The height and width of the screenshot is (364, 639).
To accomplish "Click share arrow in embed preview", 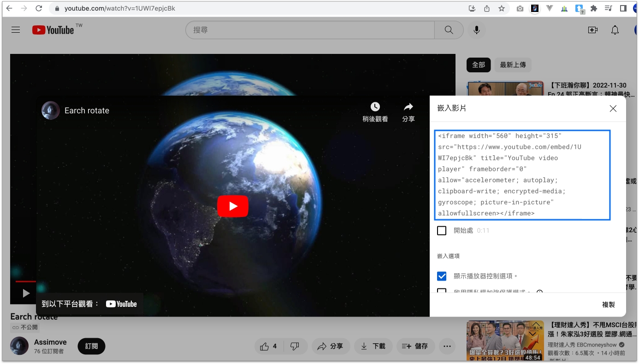I will coord(408,107).
